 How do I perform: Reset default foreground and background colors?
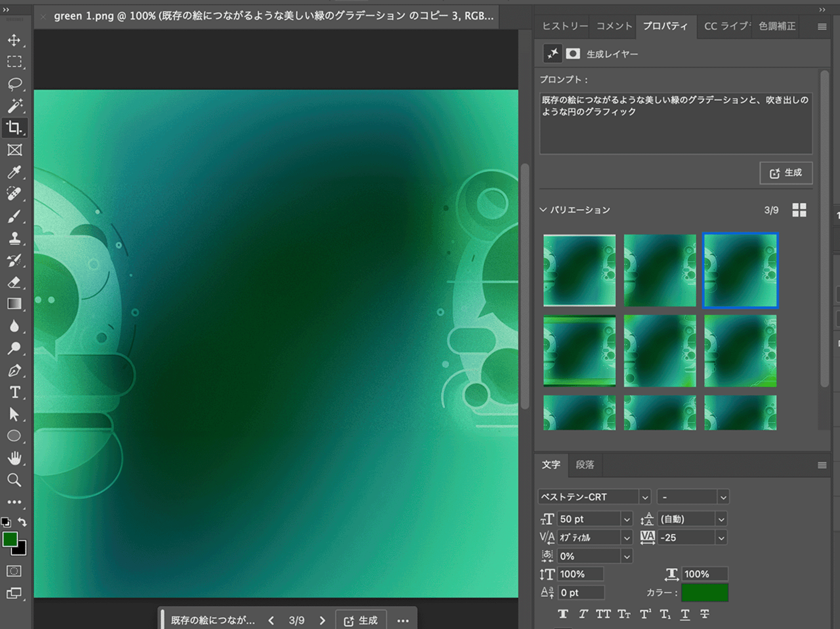(x=6, y=522)
